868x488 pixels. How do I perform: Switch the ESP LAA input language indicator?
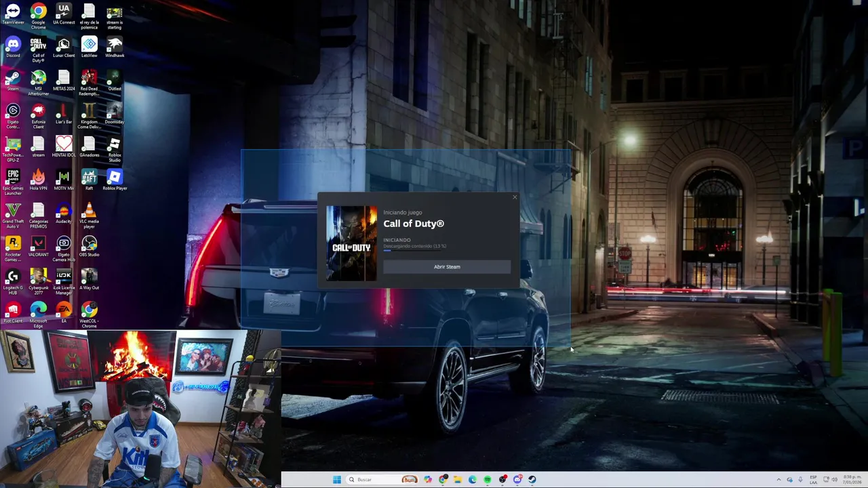(x=813, y=479)
